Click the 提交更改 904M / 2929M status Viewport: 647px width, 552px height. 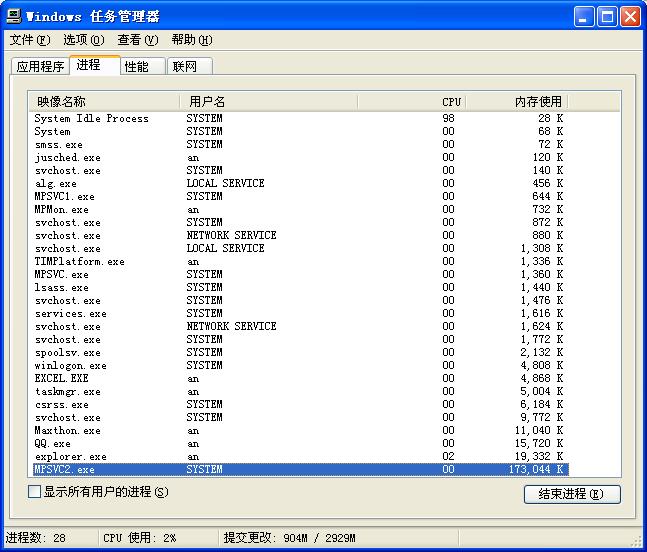click(289, 538)
